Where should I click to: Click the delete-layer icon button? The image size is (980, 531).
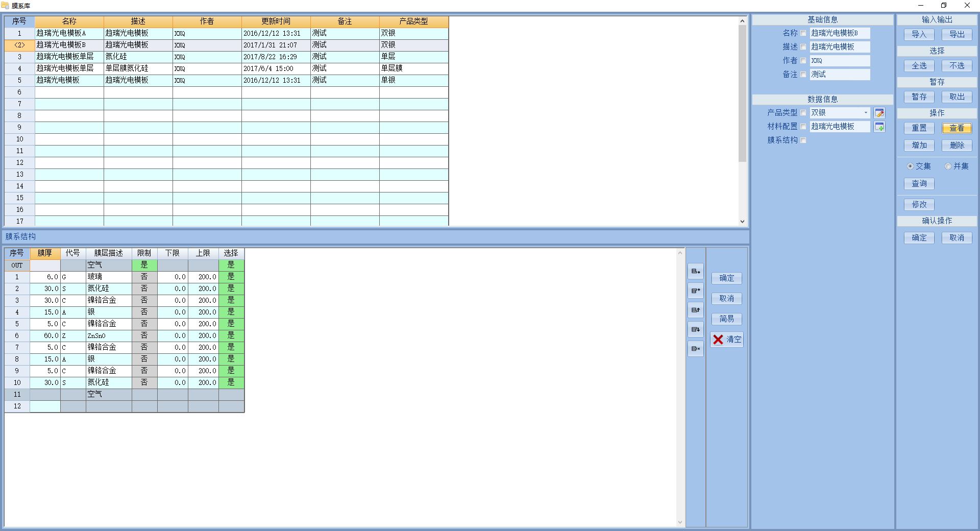point(696,349)
